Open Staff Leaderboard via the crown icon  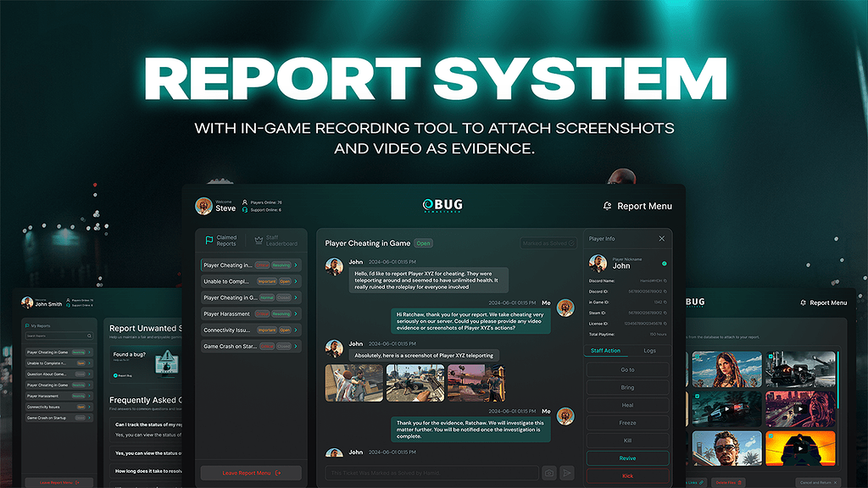click(258, 240)
